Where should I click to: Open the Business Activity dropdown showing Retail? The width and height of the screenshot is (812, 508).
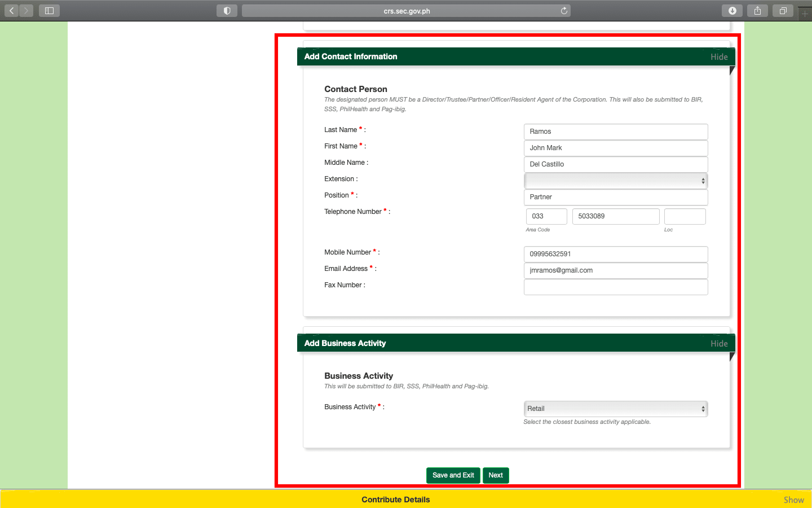tap(616, 409)
